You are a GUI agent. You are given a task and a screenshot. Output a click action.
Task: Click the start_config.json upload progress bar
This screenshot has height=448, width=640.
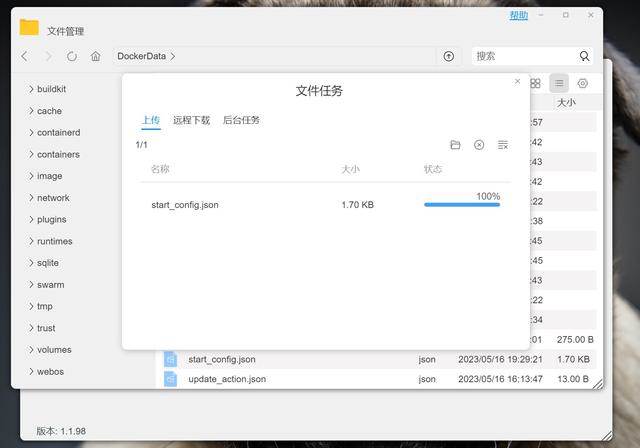pos(461,204)
